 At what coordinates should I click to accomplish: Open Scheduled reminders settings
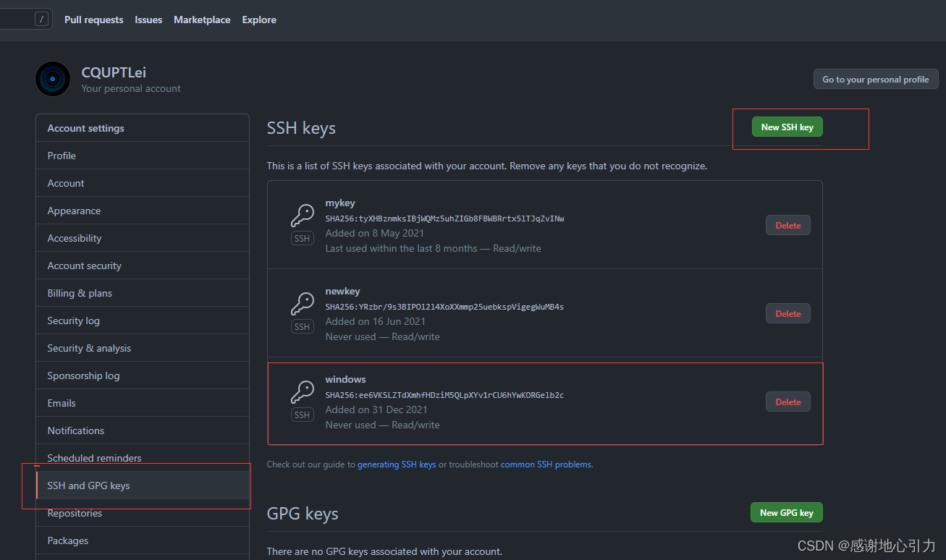coord(94,457)
